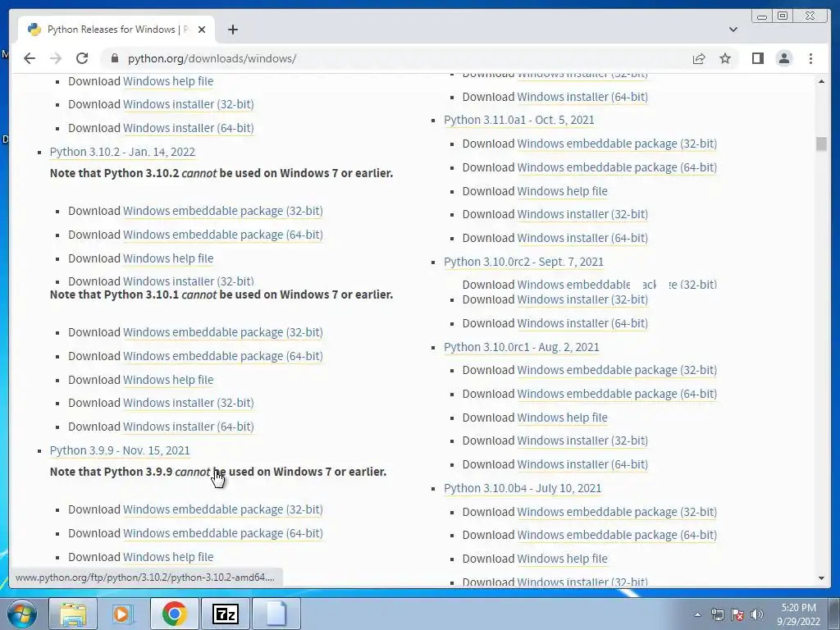Grab the vertical scrollbar thumb
This screenshot has height=630, width=840.
coord(821,144)
